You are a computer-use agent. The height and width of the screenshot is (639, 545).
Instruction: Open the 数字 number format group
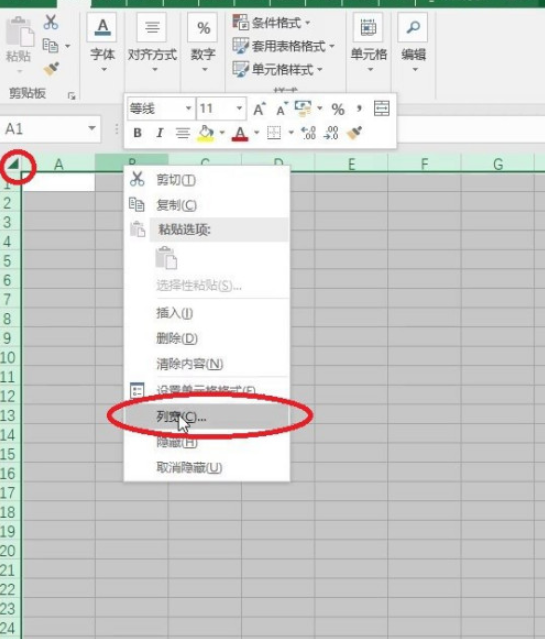tap(203, 44)
